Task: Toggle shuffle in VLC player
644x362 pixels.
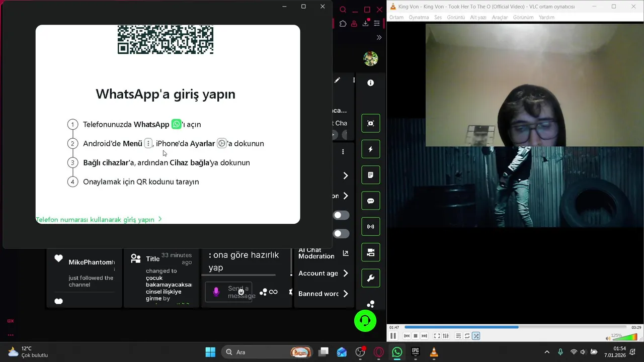Action: (x=476, y=336)
